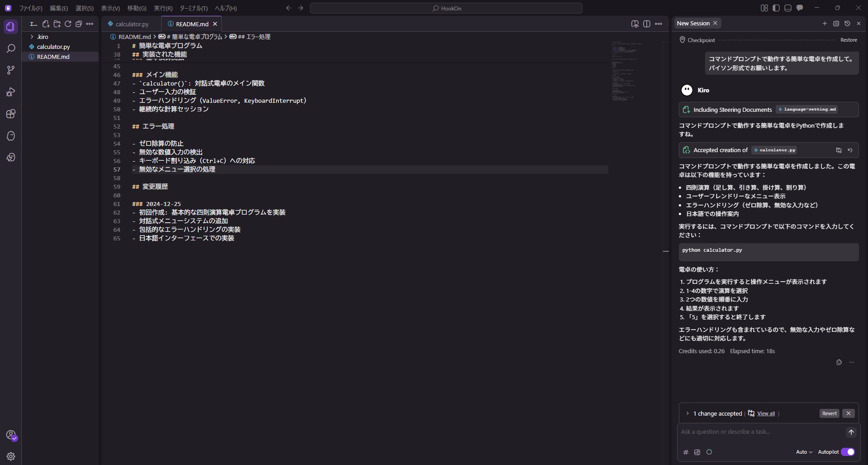Toggle the primary sidebar layout button
The height and width of the screenshot is (465, 868).
776,8
